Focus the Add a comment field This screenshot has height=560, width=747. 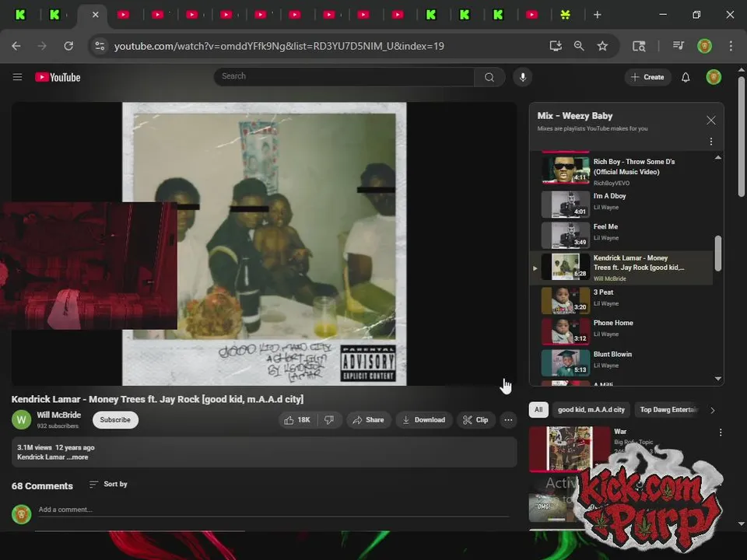pos(273,510)
